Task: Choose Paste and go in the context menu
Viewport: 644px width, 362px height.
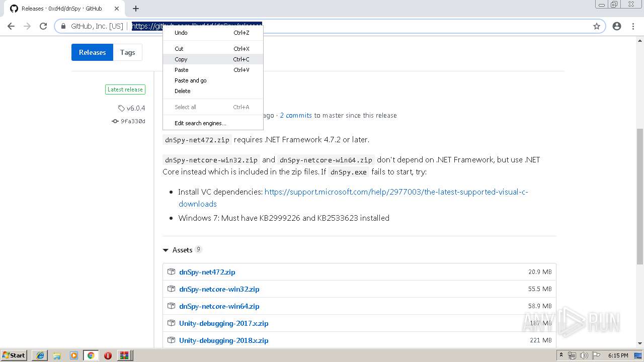Action: 213,80
